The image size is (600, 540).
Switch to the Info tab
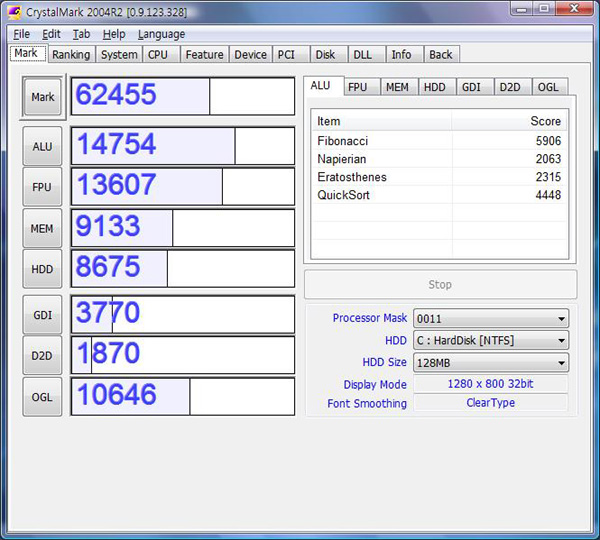[404, 54]
